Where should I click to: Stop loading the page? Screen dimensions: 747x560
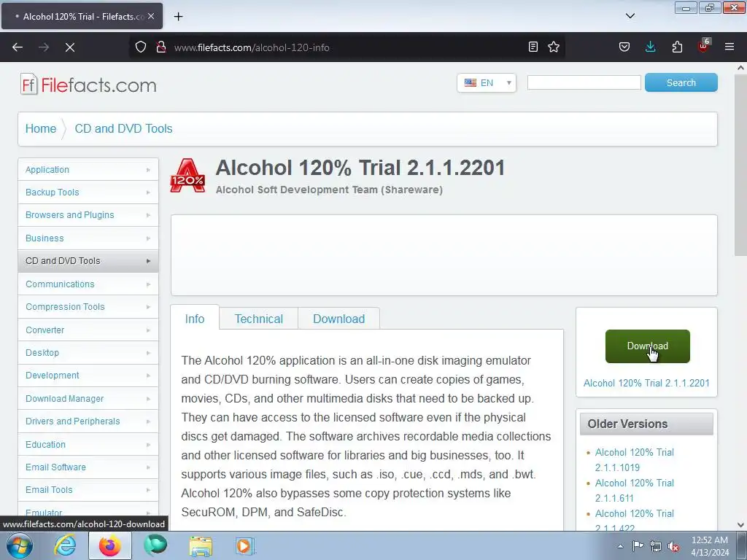click(x=70, y=47)
